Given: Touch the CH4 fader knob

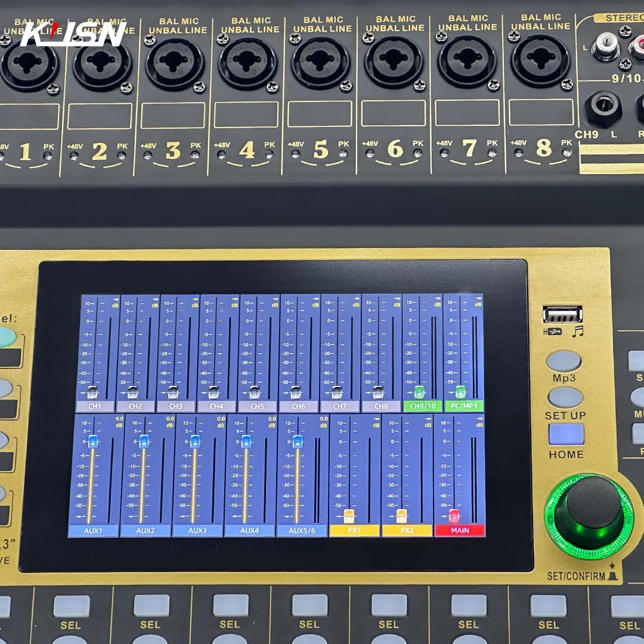Looking at the screenshot, I should click(x=213, y=392).
